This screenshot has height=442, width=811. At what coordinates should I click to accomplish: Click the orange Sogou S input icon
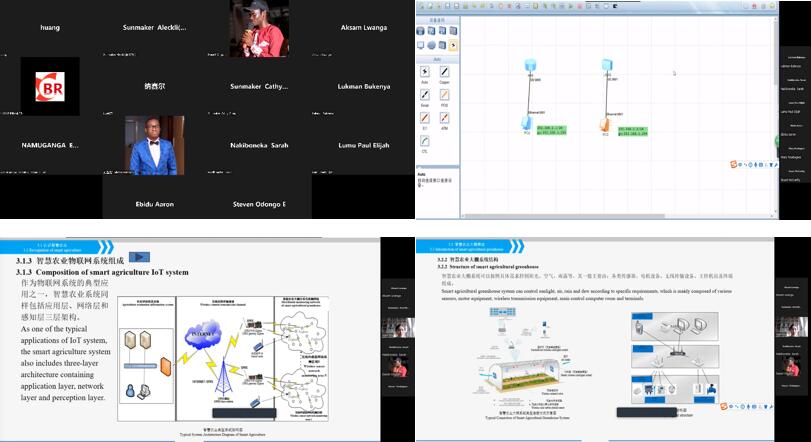[x=733, y=164]
